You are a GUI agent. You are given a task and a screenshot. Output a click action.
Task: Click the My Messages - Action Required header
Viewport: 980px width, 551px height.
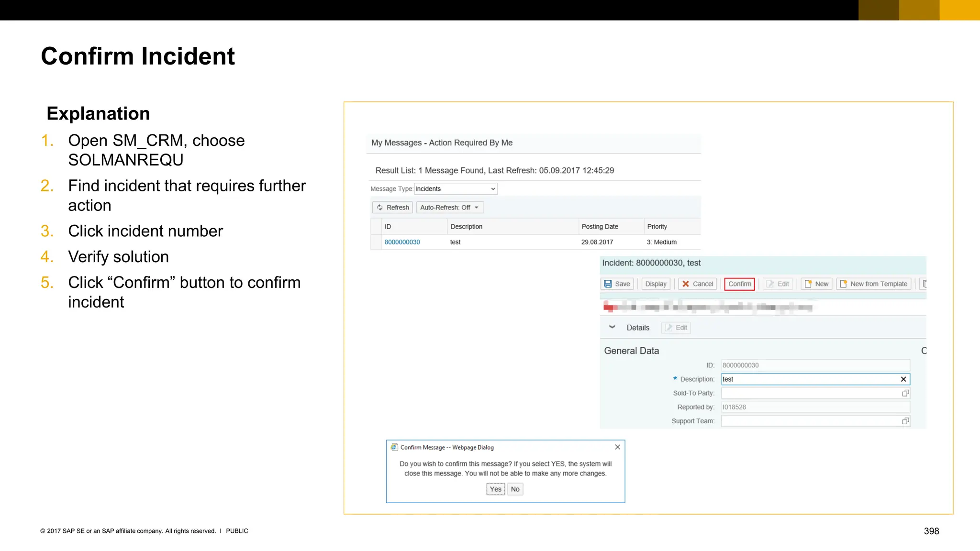442,143
